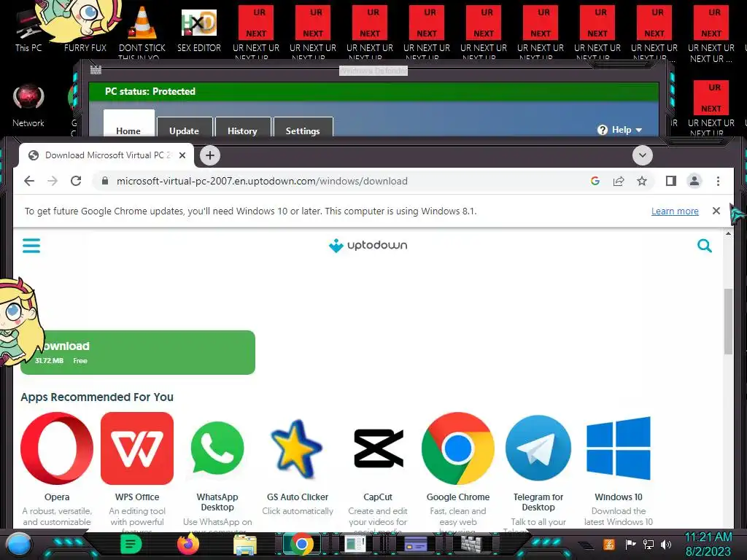Select the HxD editor desktop icon
The image size is (747, 560).
coord(199,29)
